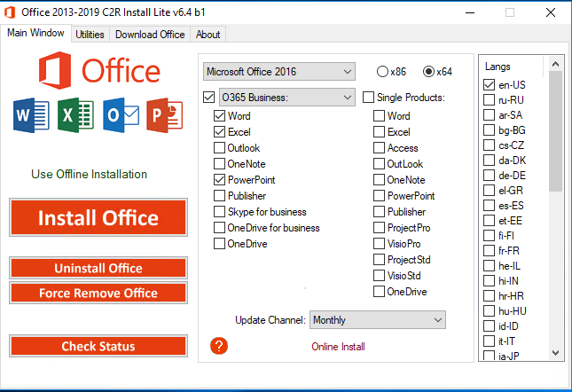This screenshot has width=572, height=392.
Task: Open the Download Office tab
Action: coord(150,35)
